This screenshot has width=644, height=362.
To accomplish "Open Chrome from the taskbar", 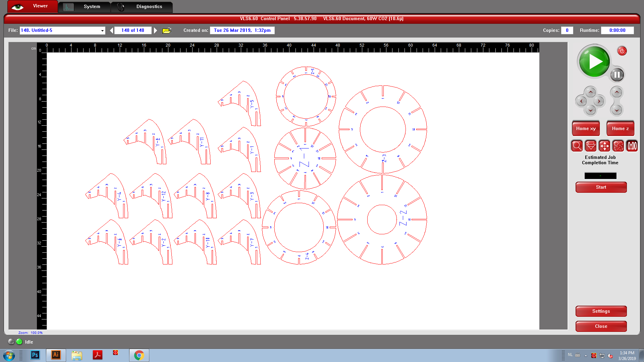I will tap(139, 355).
